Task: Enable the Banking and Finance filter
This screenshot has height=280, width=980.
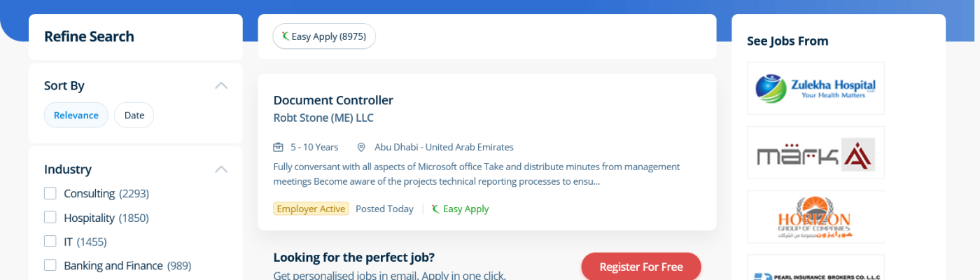Action: click(x=50, y=265)
